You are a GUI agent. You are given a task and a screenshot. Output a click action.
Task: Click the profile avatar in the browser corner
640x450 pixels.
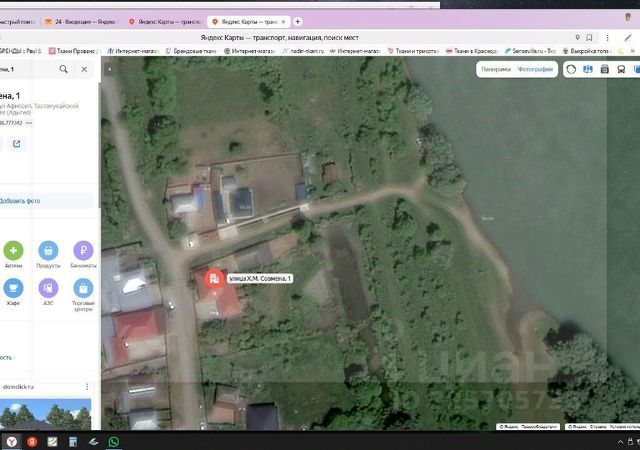tap(628, 18)
